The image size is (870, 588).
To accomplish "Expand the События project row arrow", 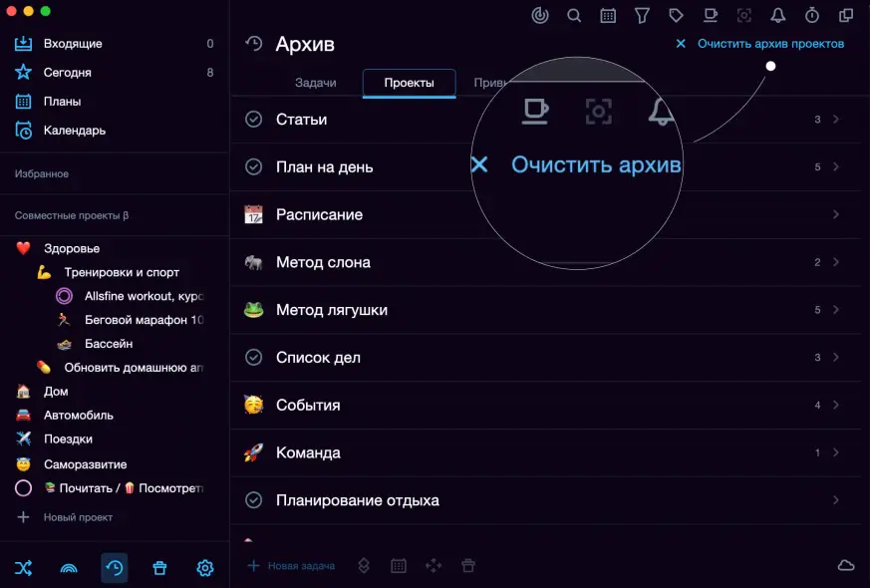I will pyautogui.click(x=835, y=406).
